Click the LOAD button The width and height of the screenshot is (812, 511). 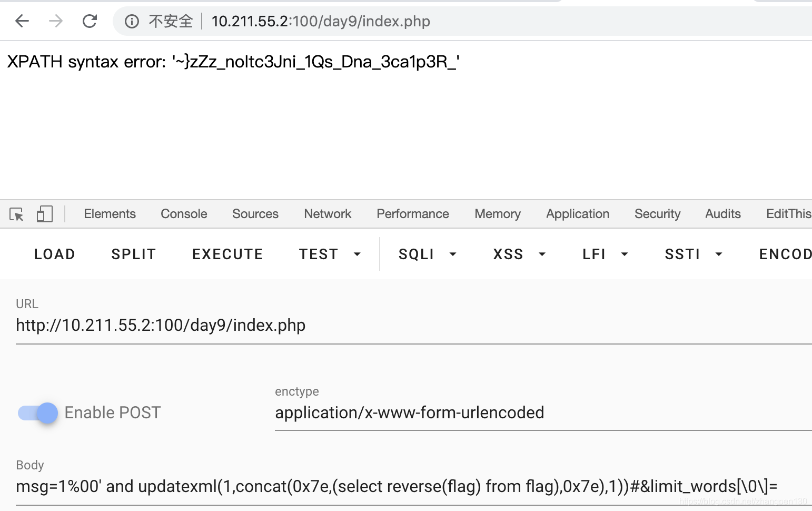point(55,254)
